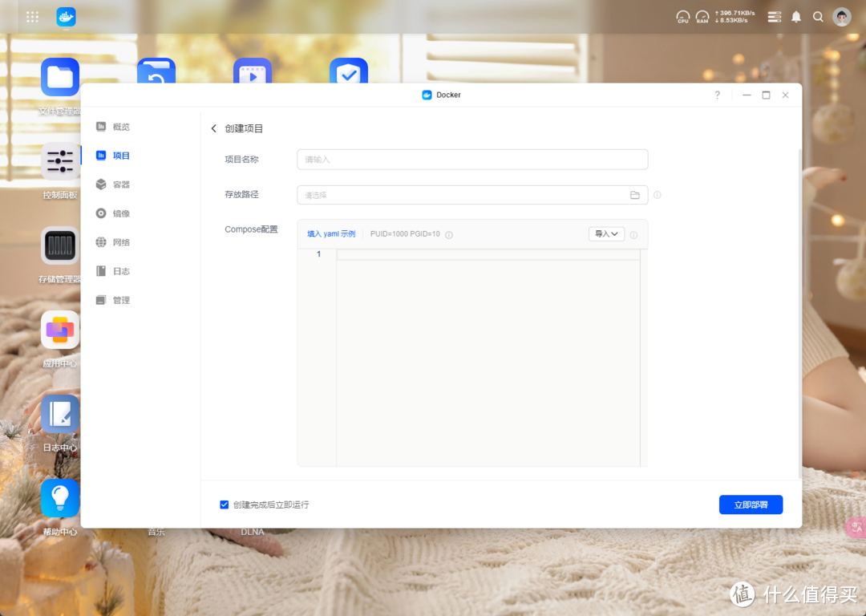Screen dimensions: 866x616
Task: Open notifications via the bell icon
Action: tap(795, 16)
